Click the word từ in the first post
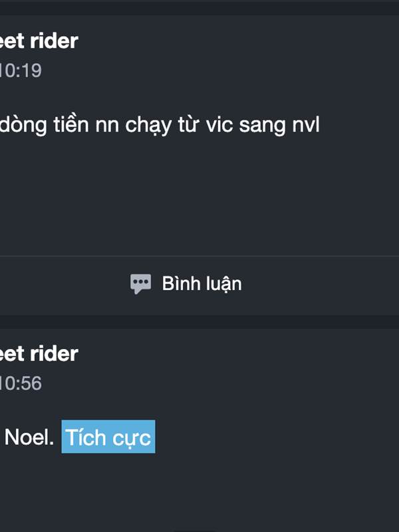The width and height of the screenshot is (399, 532). [x=194, y=124]
